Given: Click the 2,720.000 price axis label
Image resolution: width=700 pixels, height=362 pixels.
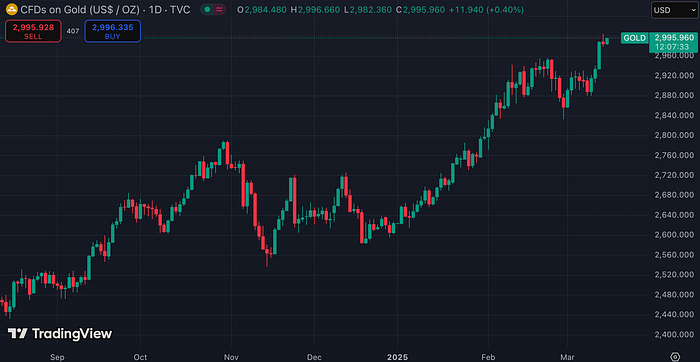Looking at the screenshot, I should (673, 175).
